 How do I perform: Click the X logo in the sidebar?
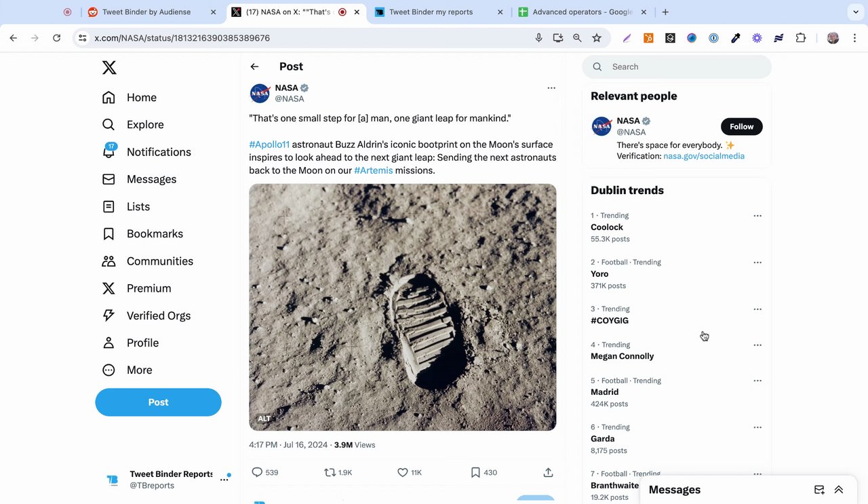tap(109, 67)
